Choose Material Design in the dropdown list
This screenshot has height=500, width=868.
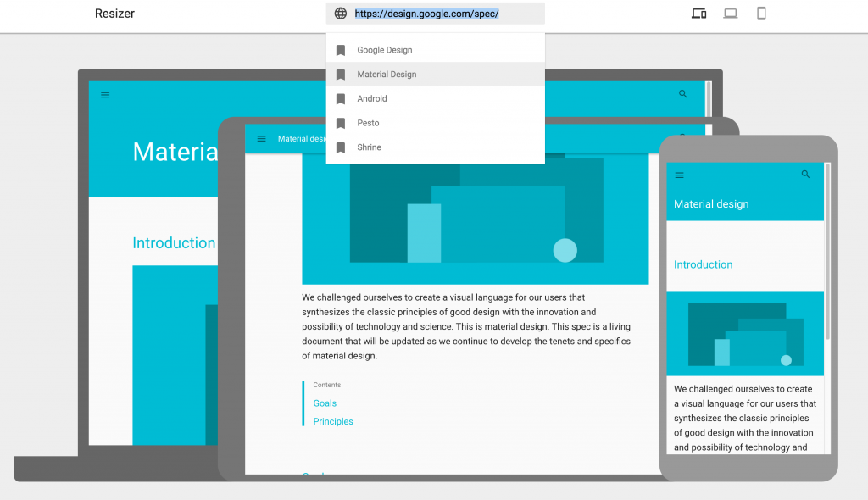coord(435,75)
